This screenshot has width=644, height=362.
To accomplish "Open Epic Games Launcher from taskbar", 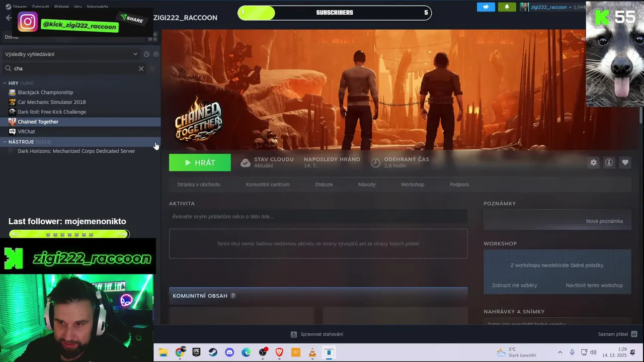I will tap(196, 352).
